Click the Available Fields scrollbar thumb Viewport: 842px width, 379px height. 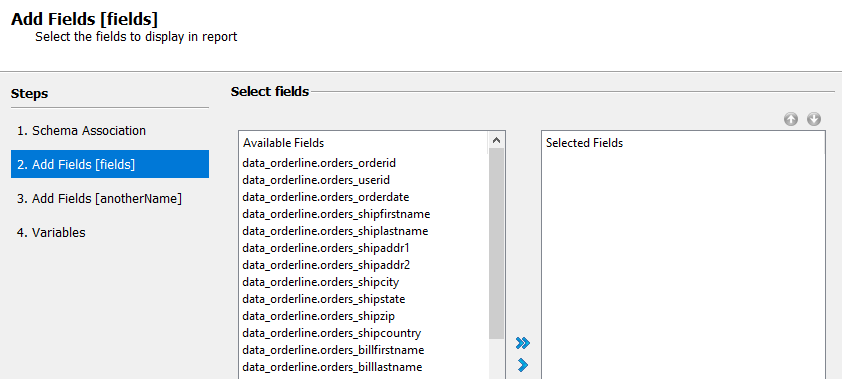click(497, 244)
